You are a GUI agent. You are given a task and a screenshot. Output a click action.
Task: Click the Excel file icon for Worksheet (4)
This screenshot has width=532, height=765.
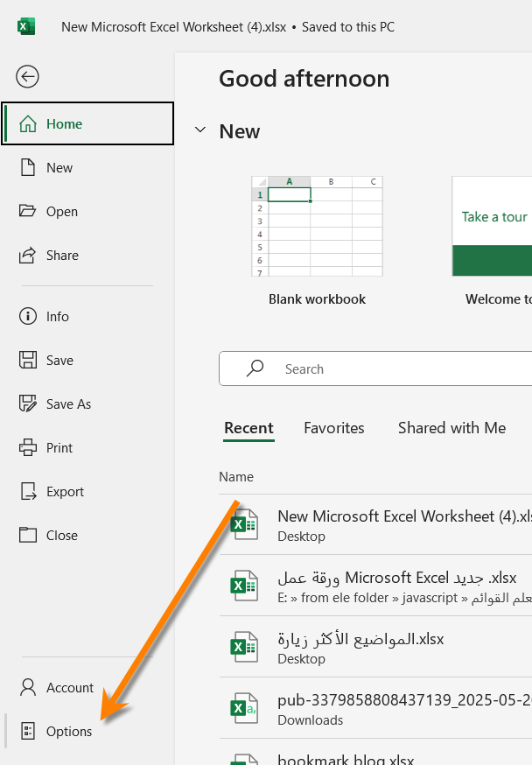click(244, 524)
